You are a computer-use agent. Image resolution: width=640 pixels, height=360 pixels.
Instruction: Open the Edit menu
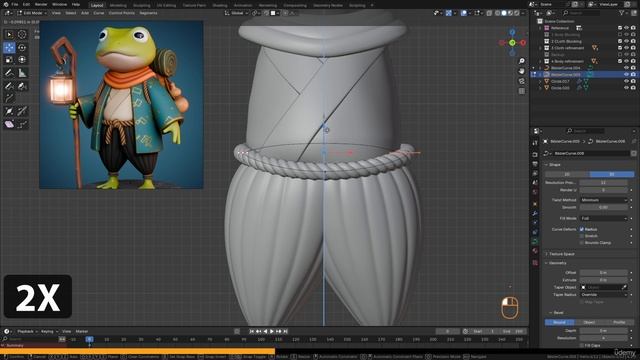click(27, 4)
